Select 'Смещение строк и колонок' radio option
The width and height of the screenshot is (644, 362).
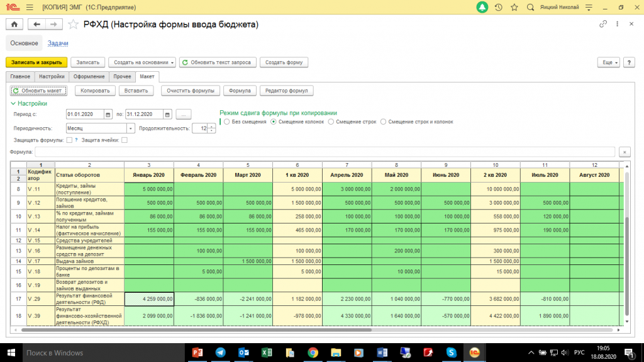[383, 122]
